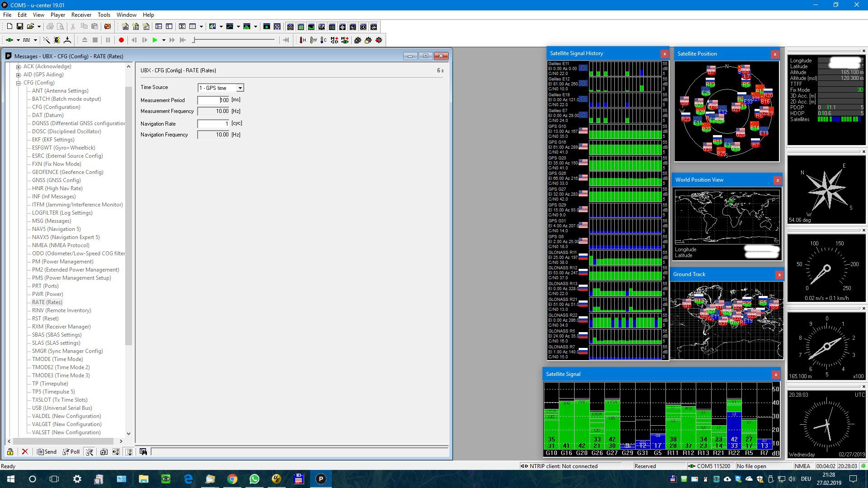
Task: Expand the AID (GPS Aiding) tree node
Action: point(19,75)
